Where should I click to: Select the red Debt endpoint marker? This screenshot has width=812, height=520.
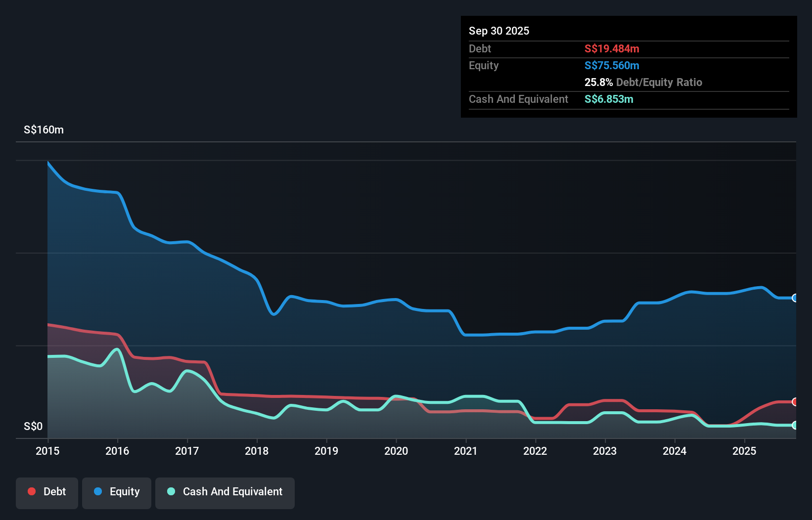[795, 402]
